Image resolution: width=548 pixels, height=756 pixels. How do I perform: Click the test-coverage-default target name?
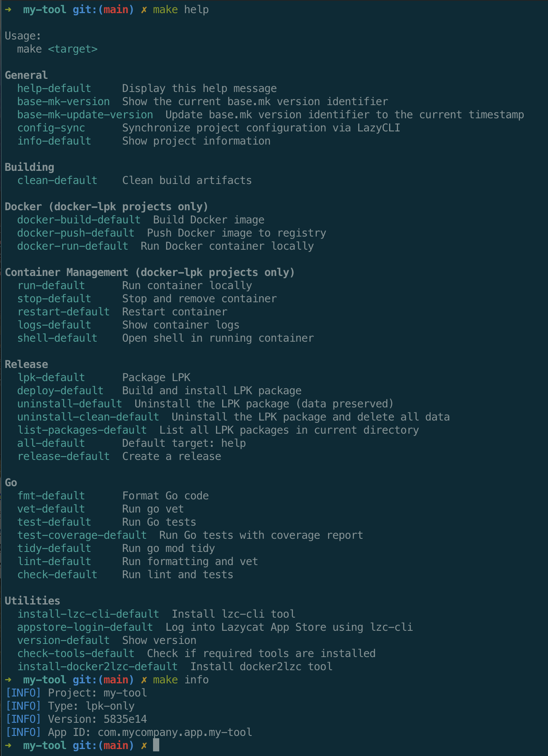pyautogui.click(x=82, y=535)
